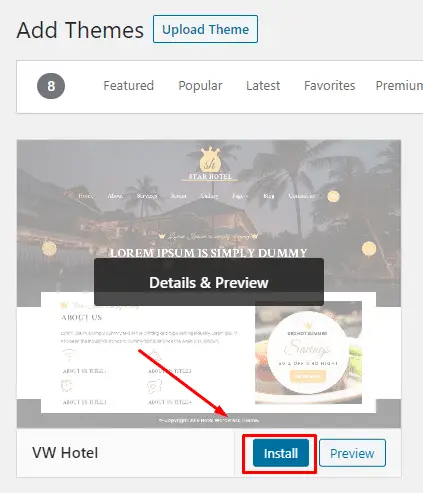The width and height of the screenshot is (423, 493).
Task: Click the Preview button for VW Hotel
Action: 352,453
